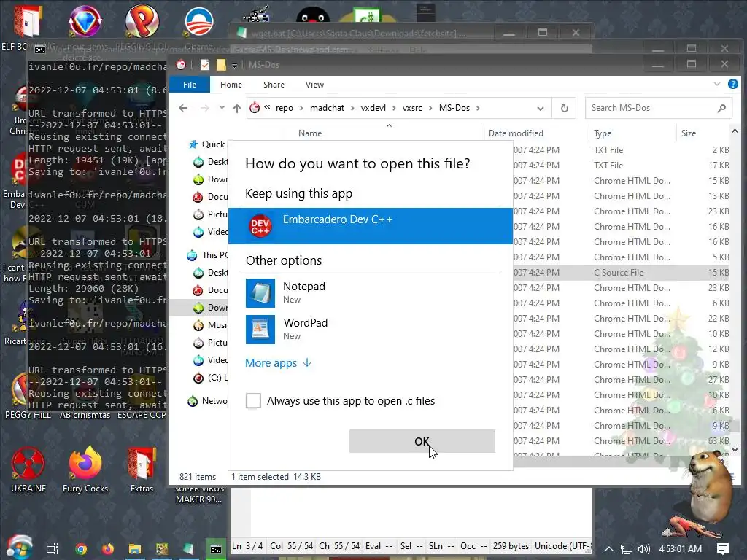Image resolution: width=747 pixels, height=560 pixels.
Task: Select Embarcadero Dev C++ app option
Action: 370,226
